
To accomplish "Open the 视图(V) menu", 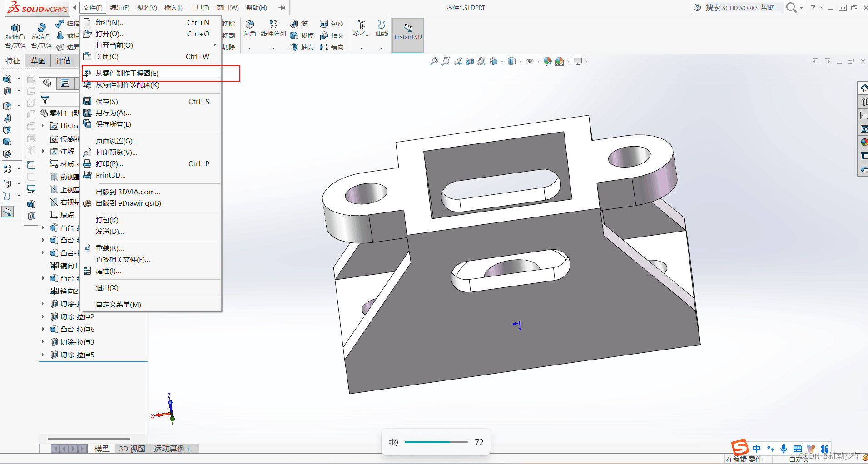I will coord(147,8).
